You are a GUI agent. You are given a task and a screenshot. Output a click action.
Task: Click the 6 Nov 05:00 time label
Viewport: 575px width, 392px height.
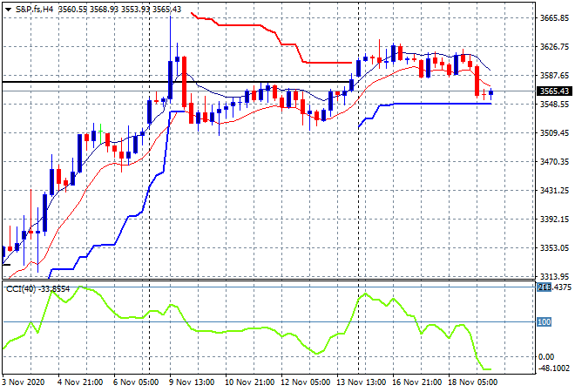(136, 382)
